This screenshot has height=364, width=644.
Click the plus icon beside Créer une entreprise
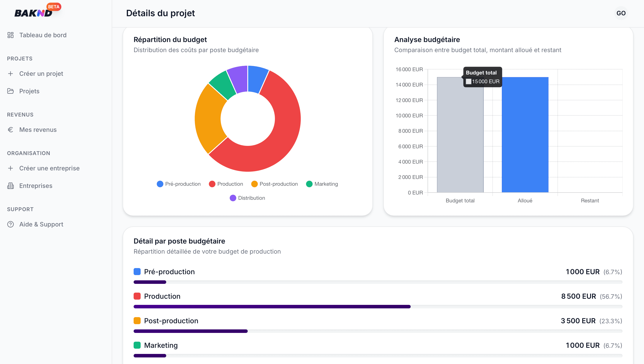[x=11, y=168]
